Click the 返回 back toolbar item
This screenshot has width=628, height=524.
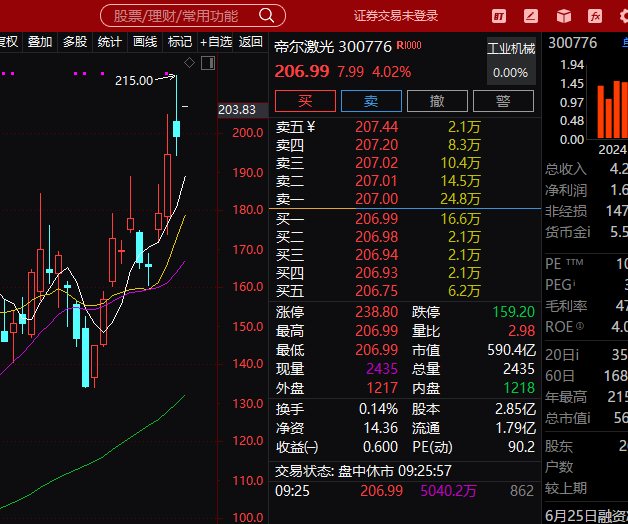tap(251, 42)
